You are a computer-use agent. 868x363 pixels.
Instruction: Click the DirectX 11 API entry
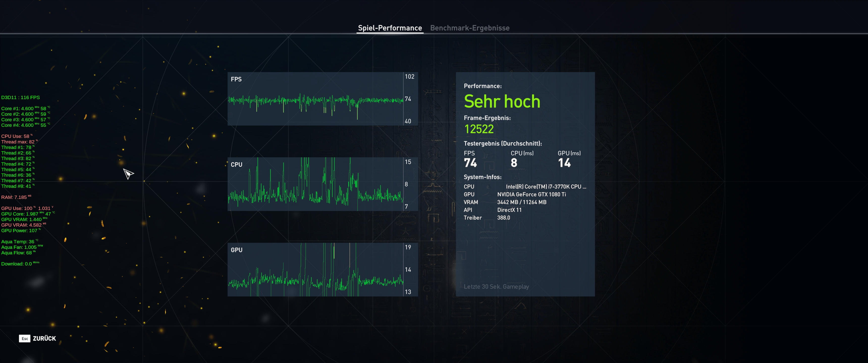pos(509,210)
